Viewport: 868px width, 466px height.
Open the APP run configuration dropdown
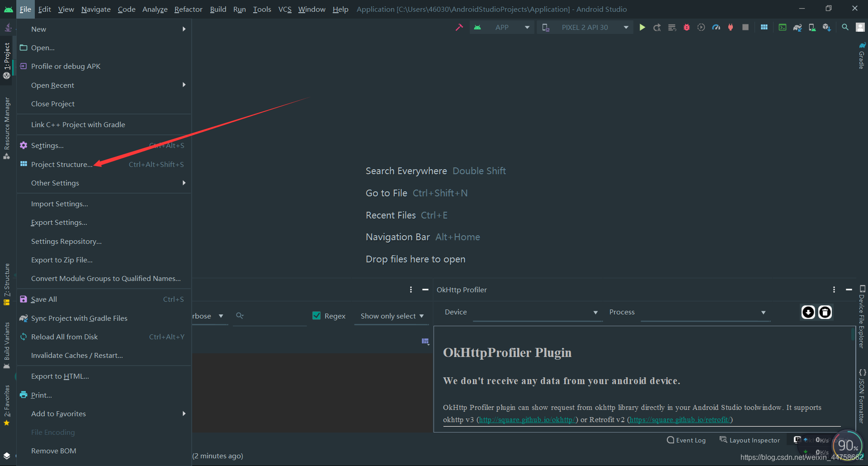pos(502,27)
